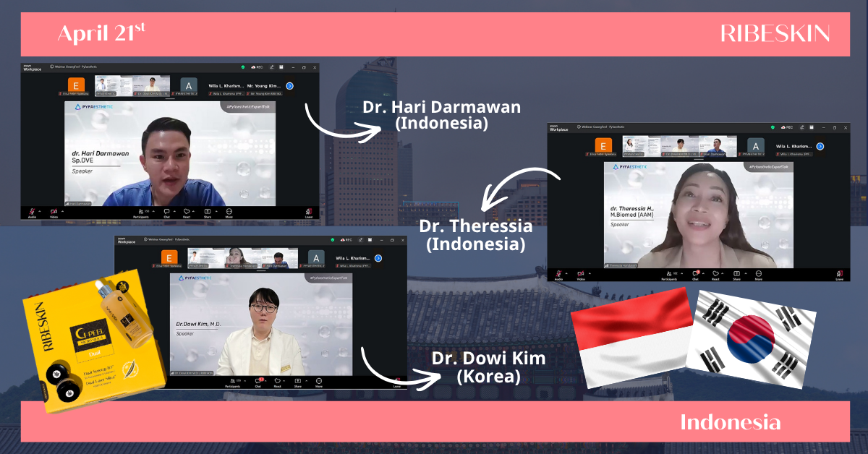868x454 pixels.
Task: Toggle Audio mute in Dr. Theressia's Zoom window
Action: (558, 274)
